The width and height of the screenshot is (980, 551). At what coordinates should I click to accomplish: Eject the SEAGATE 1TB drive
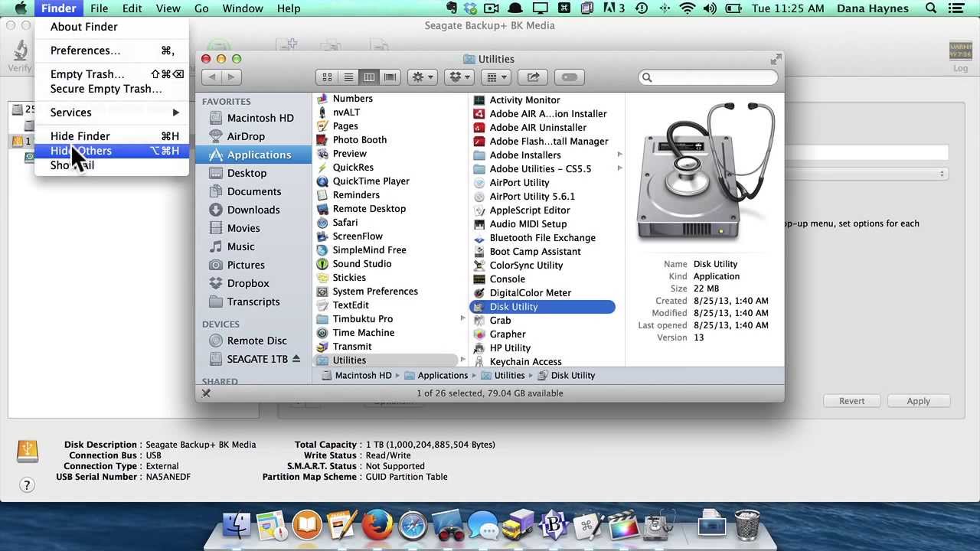(296, 359)
